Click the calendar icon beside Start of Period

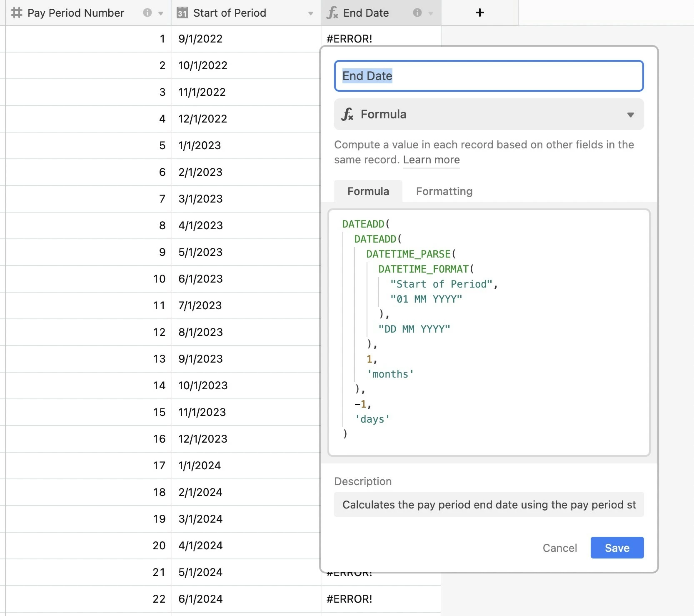pyautogui.click(x=182, y=13)
